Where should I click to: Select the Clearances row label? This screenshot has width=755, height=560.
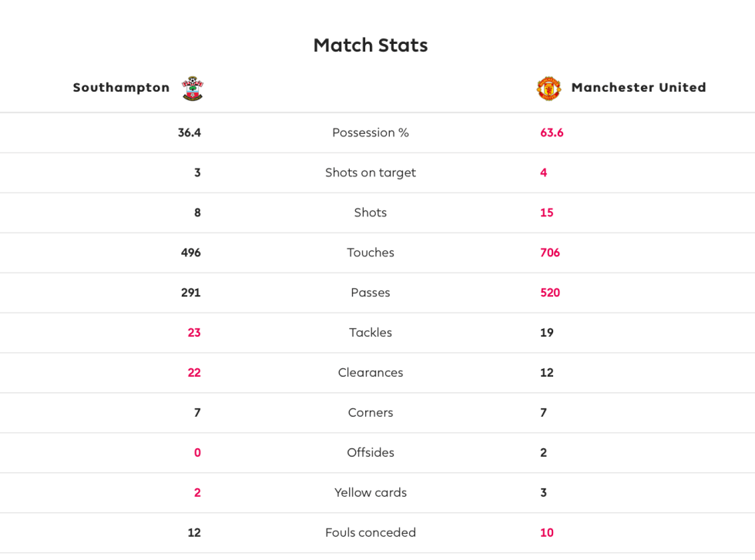click(371, 373)
